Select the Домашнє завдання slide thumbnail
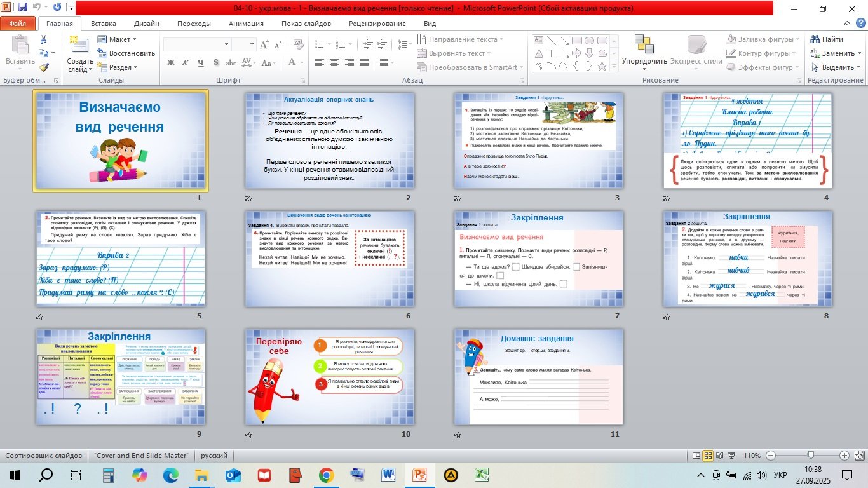Screen dimensions: 868x488 pos(538,377)
